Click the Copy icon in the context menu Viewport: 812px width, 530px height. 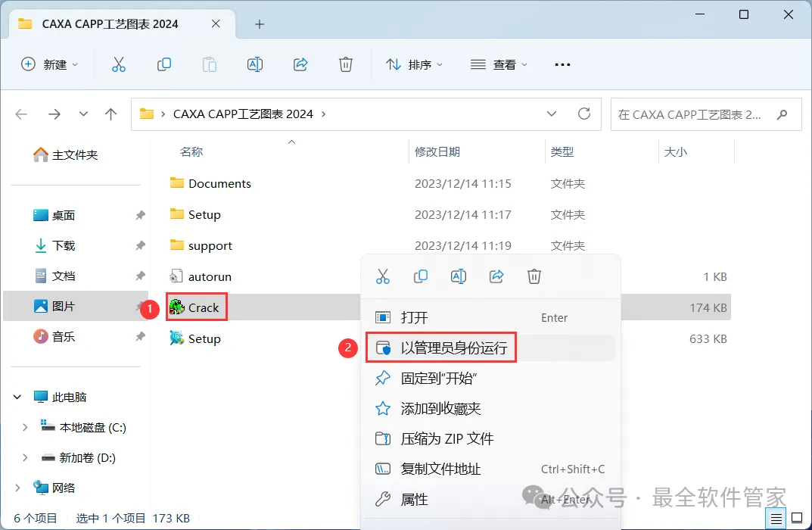(421, 276)
